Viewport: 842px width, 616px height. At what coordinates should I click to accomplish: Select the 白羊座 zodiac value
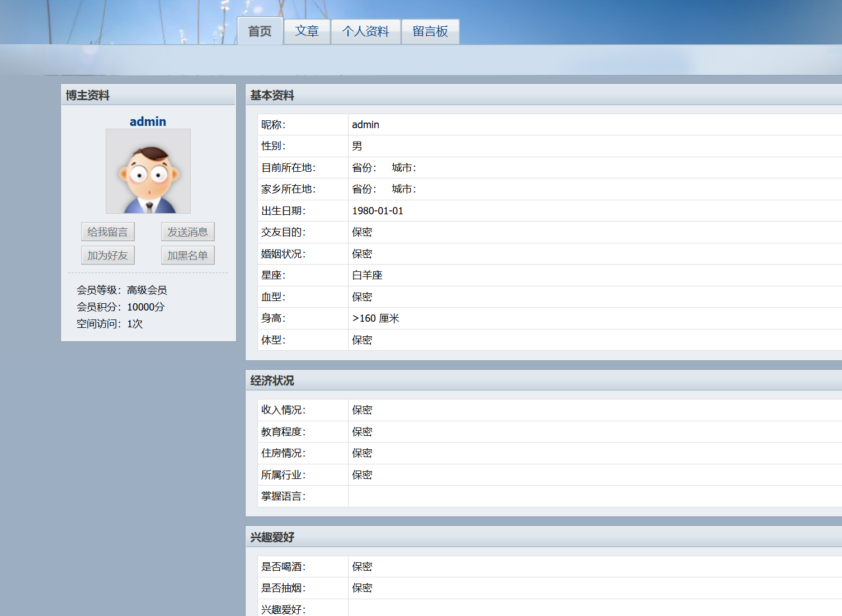367,275
